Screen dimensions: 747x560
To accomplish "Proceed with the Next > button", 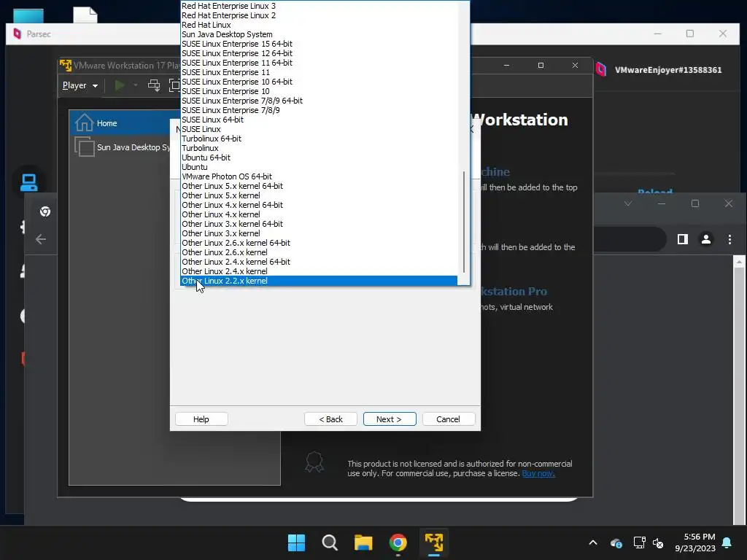I will click(390, 419).
